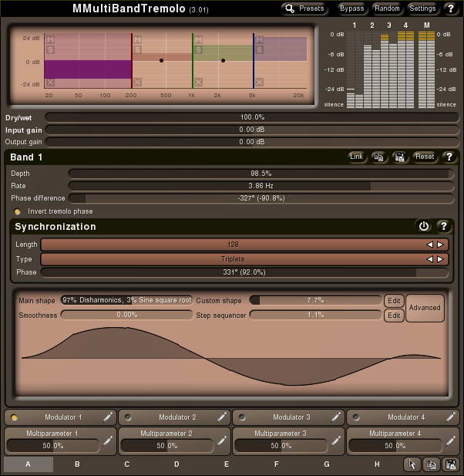Select the band 2 gain handle dot

coord(162,61)
